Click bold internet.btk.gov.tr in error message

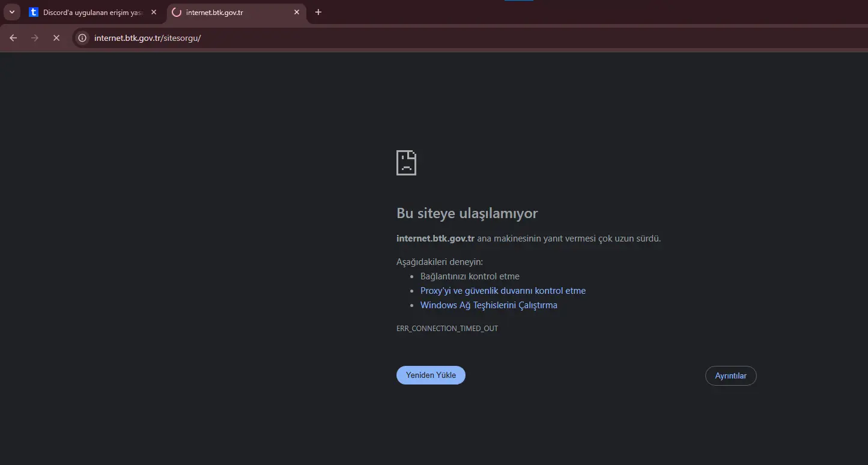point(436,239)
